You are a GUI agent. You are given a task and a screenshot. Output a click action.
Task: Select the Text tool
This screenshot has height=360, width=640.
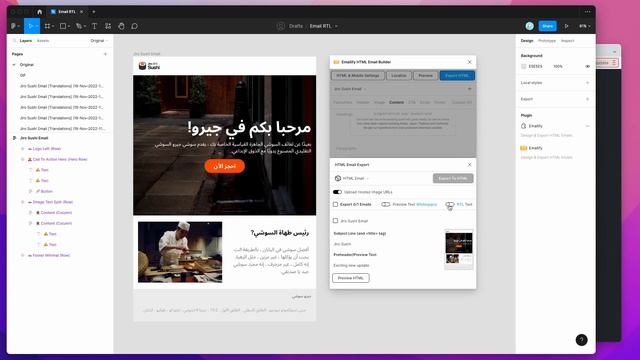pyautogui.click(x=94, y=26)
